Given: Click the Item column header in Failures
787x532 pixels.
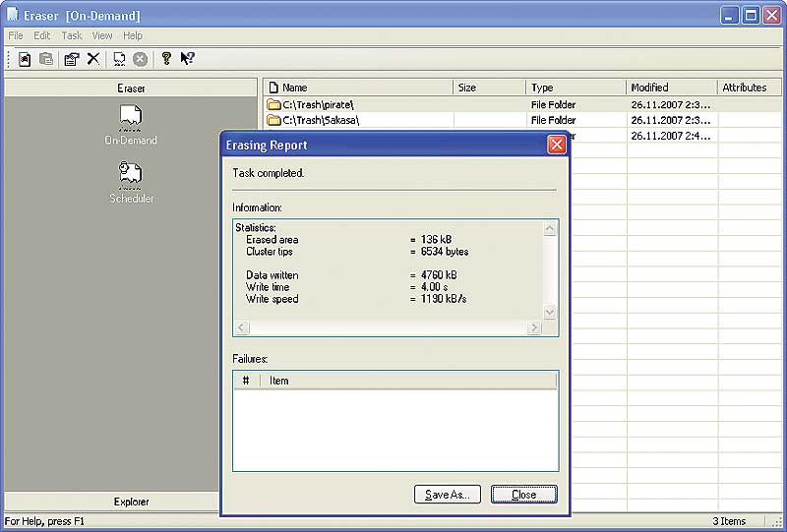Looking at the screenshot, I should tap(408, 381).
